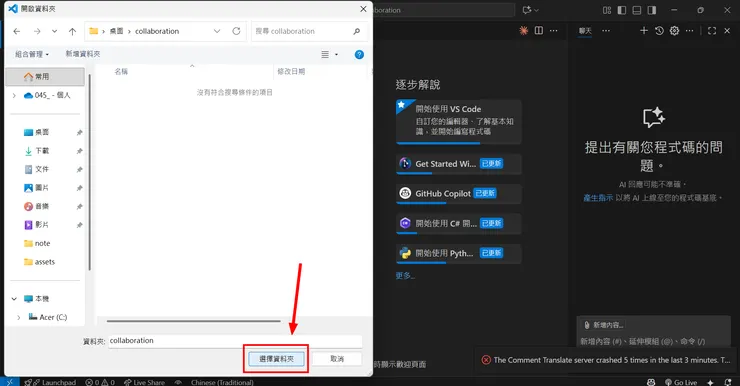This screenshot has width=740, height=386.
Task: Open the Copilot chat dropdown arrow in title bar
Action: [x=536, y=10]
